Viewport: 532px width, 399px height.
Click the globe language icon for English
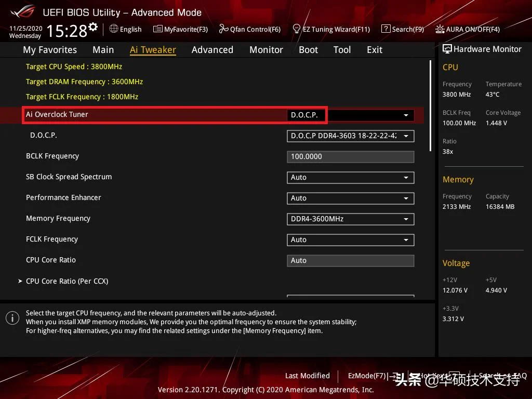[x=114, y=29]
